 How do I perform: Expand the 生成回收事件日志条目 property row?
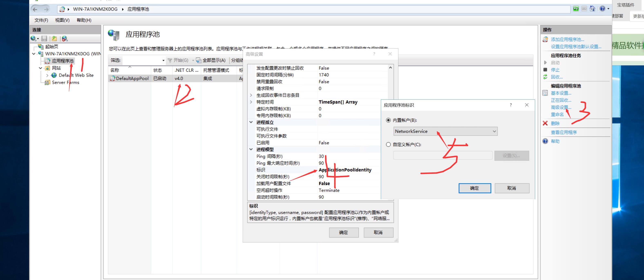(251, 95)
